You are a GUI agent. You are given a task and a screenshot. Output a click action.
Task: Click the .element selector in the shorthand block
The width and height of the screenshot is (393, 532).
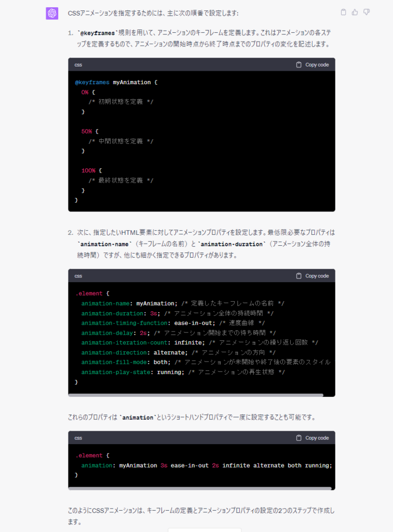[x=89, y=456]
